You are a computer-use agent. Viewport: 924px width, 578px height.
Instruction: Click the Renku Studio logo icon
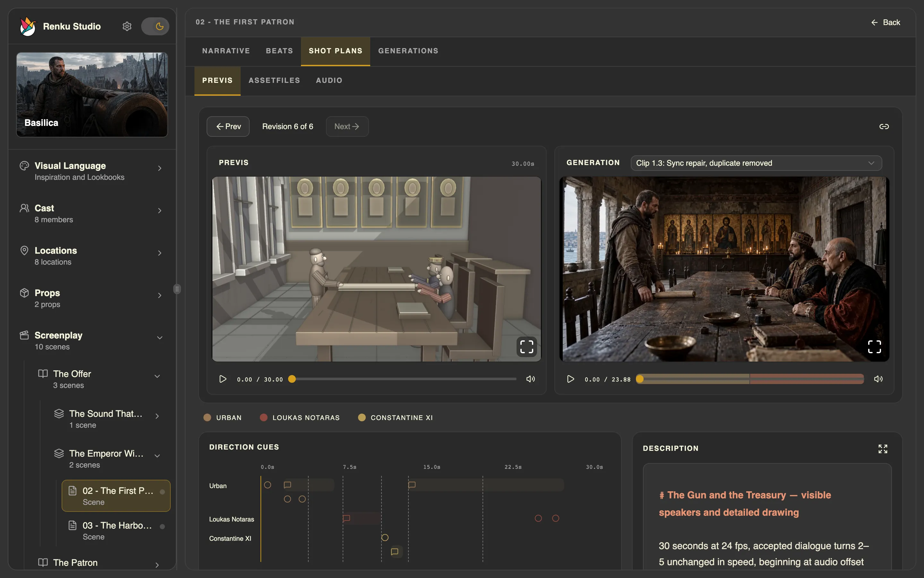tap(28, 26)
